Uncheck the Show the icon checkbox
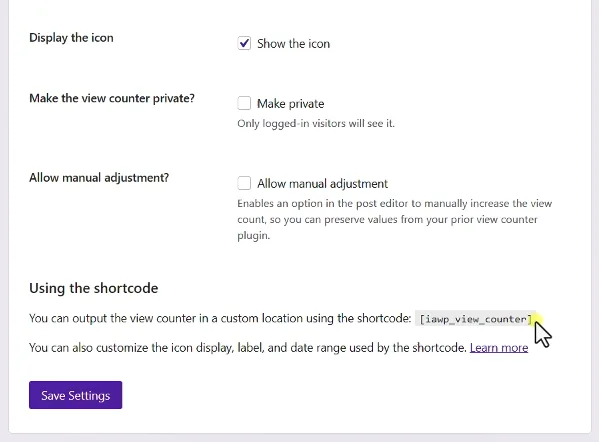The height and width of the screenshot is (442, 599). click(244, 43)
